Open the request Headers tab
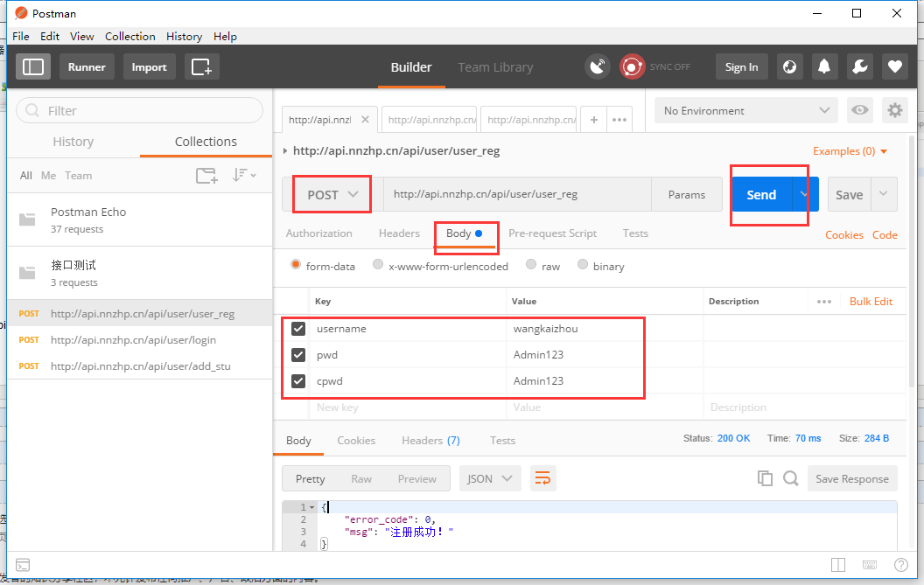This screenshot has width=924, height=585. (x=399, y=233)
